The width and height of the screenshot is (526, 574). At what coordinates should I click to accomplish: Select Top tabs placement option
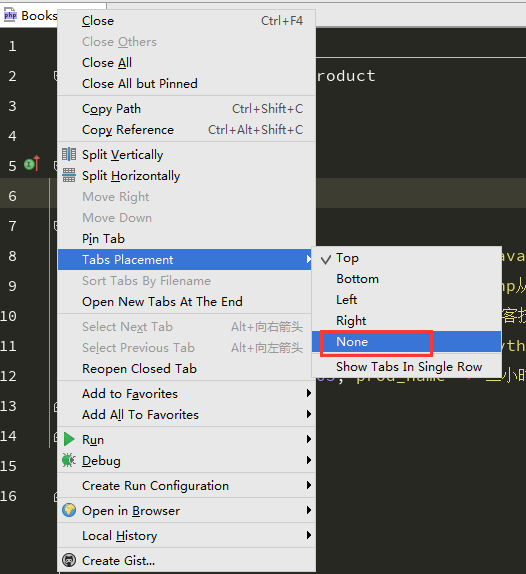click(x=406, y=258)
